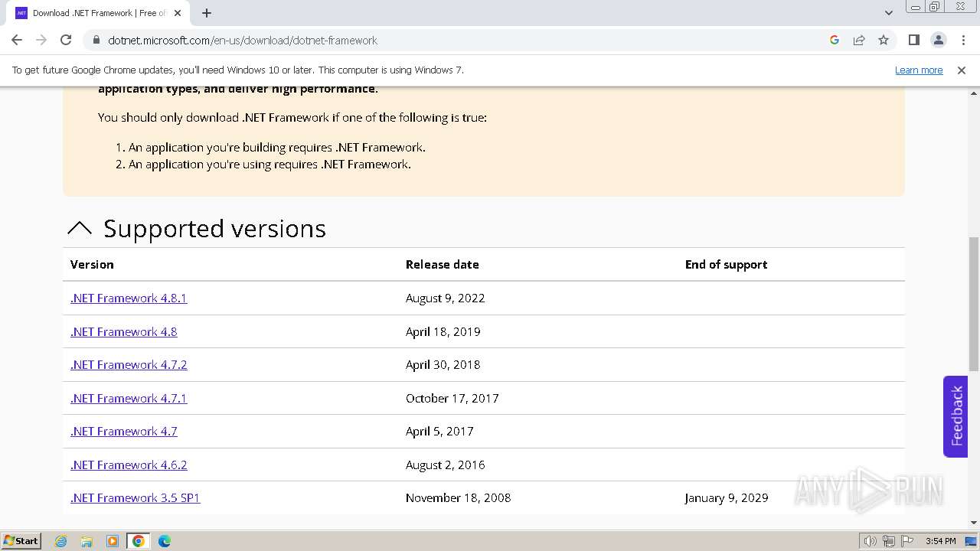
Task: Open the Chrome three-dot menu
Action: click(963, 40)
